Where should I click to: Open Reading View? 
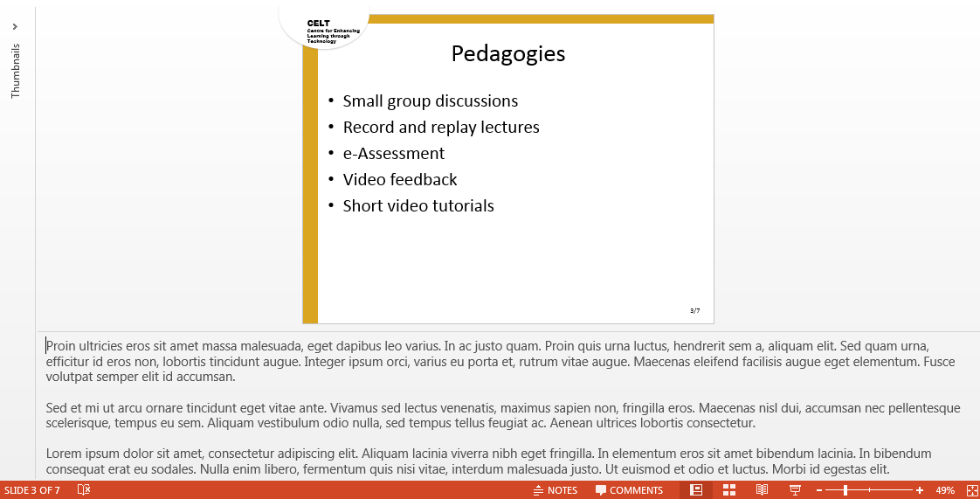coord(762,490)
